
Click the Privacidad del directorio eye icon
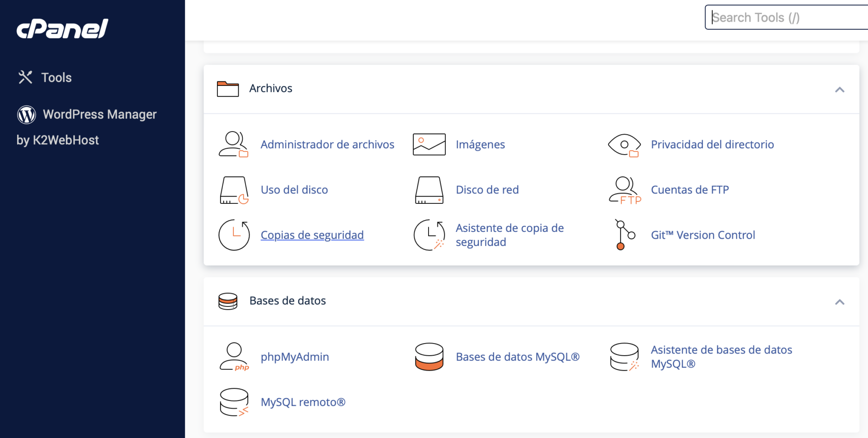point(624,145)
